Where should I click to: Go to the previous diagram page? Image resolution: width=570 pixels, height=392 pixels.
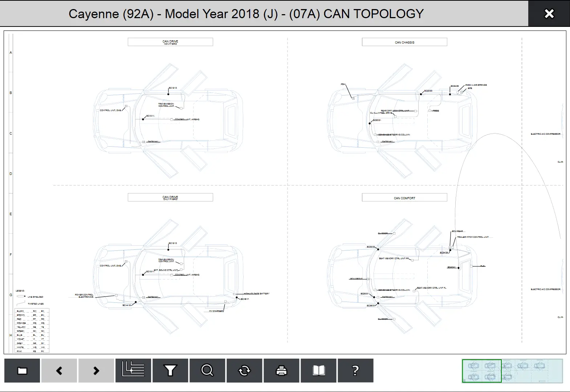[x=59, y=371]
